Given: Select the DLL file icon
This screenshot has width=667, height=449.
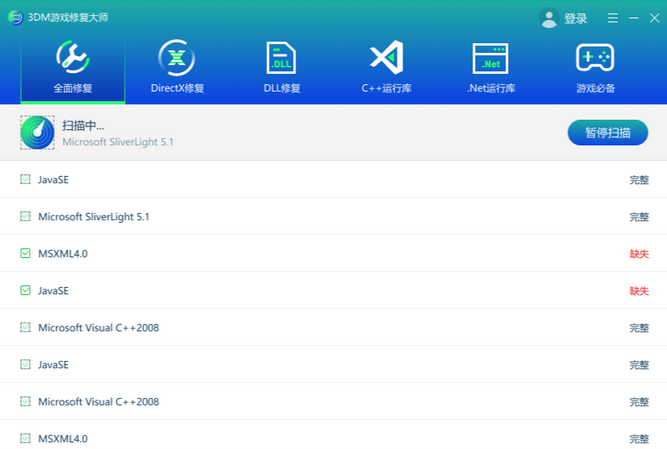Looking at the screenshot, I should (282, 58).
